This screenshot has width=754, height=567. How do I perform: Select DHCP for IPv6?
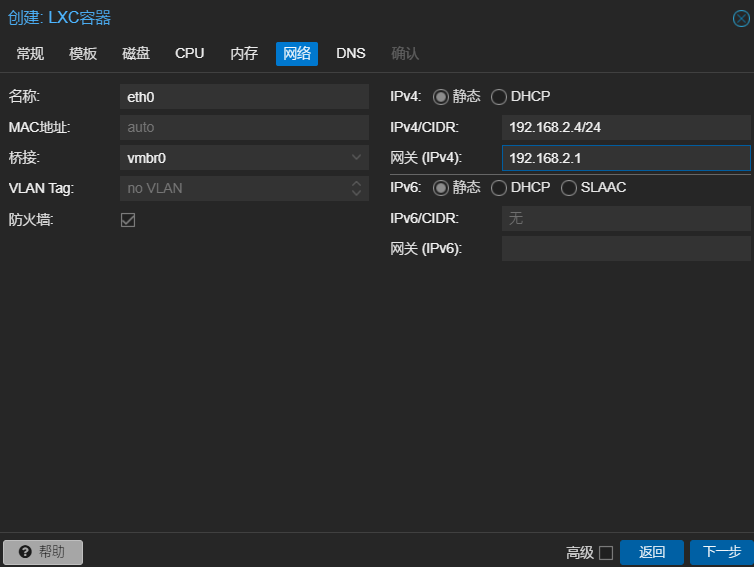(x=499, y=188)
